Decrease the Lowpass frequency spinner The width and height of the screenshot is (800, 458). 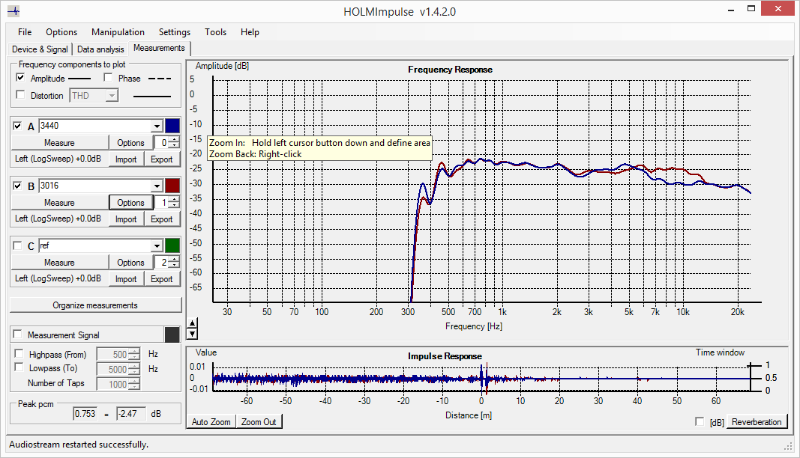[134, 372]
